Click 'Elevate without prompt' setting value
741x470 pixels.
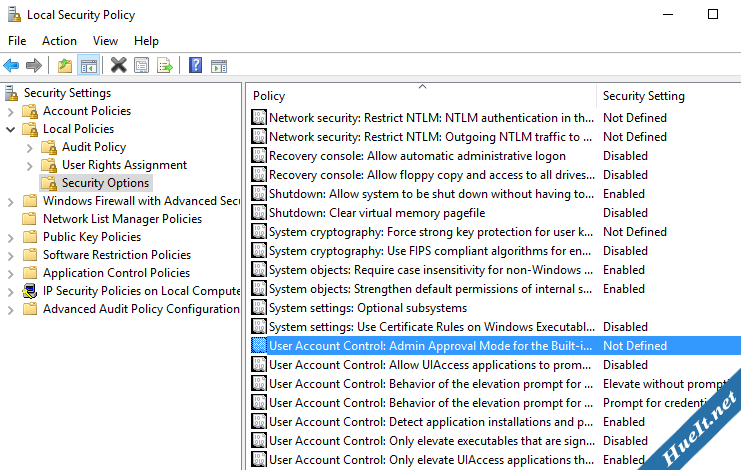coord(664,384)
